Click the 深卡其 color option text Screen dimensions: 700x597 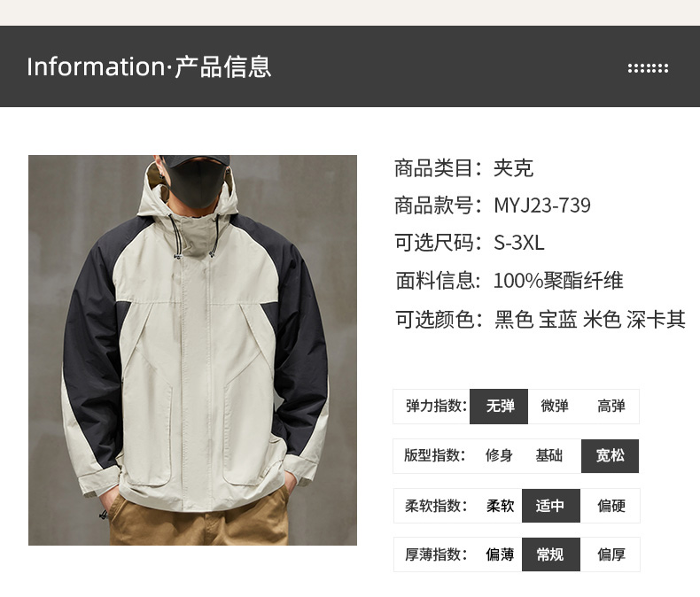pyautogui.click(x=656, y=320)
